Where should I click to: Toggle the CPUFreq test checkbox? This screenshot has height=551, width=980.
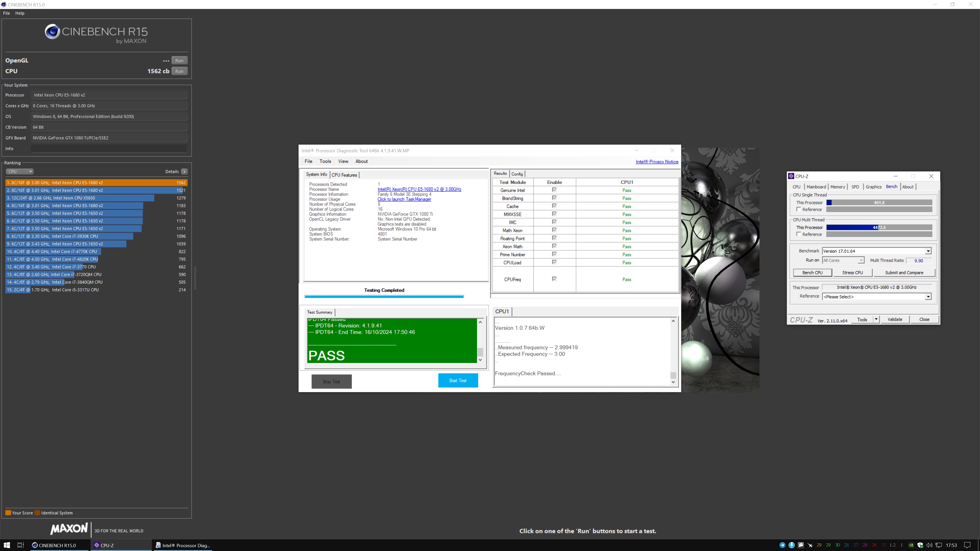[x=554, y=279]
